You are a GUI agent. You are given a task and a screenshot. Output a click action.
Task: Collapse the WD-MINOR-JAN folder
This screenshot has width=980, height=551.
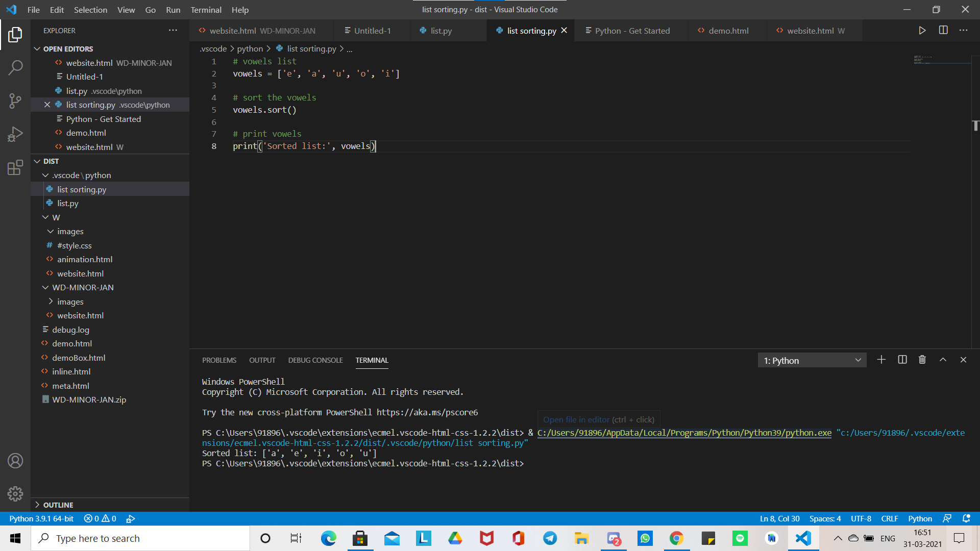[x=82, y=288]
